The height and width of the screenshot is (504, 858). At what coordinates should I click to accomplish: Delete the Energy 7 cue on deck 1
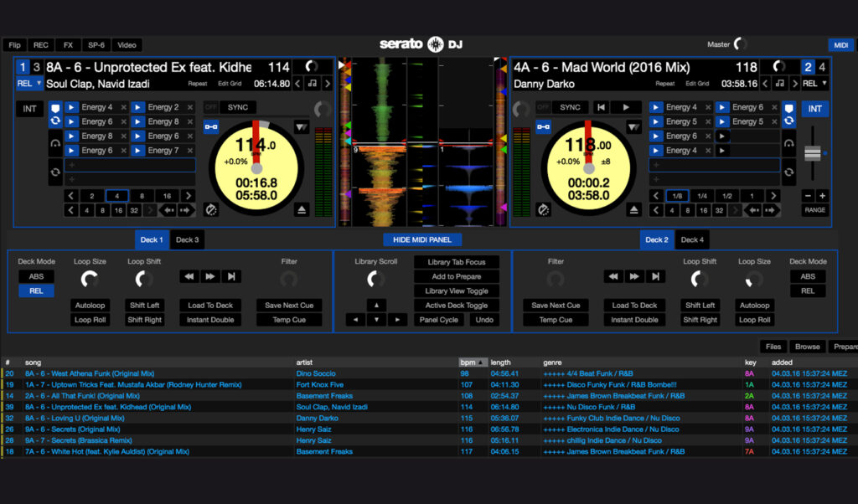point(190,151)
